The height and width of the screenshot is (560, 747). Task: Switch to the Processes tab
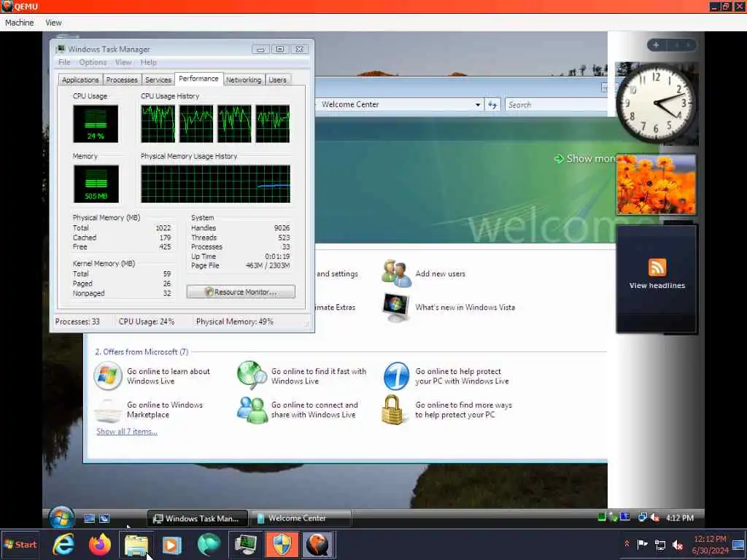click(x=122, y=79)
